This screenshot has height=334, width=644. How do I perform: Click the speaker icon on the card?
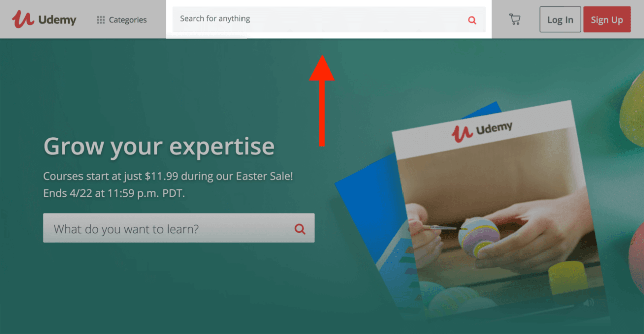point(588,303)
